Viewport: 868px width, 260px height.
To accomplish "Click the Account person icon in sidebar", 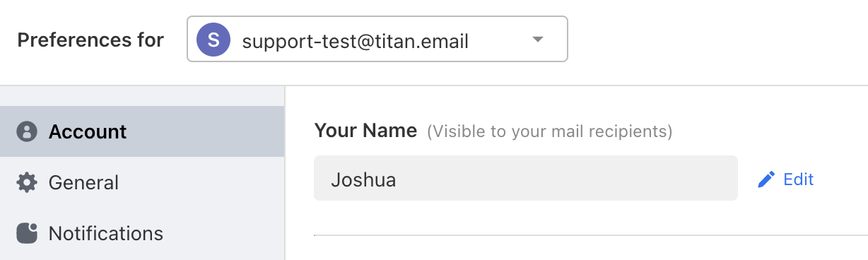I will (x=26, y=131).
